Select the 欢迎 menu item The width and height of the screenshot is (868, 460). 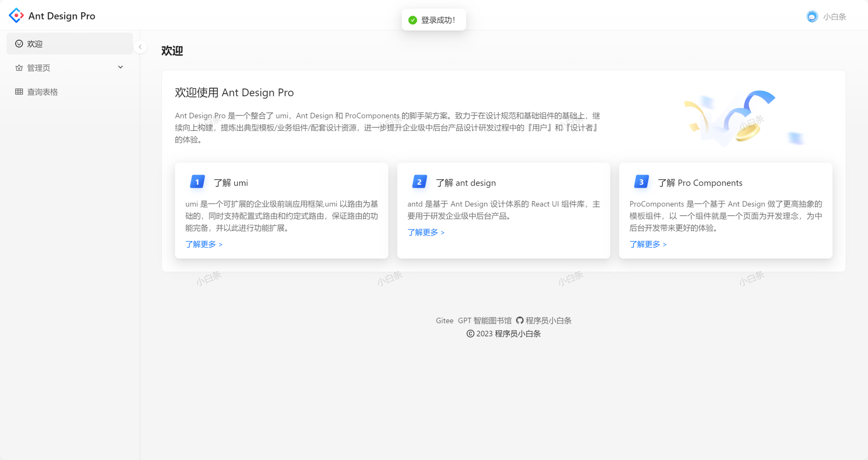70,43
